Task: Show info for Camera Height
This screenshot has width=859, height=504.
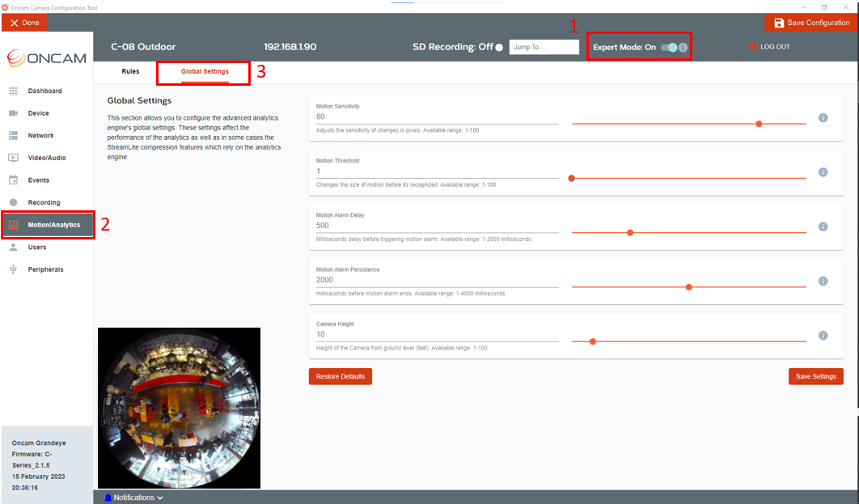Action: 823,335
